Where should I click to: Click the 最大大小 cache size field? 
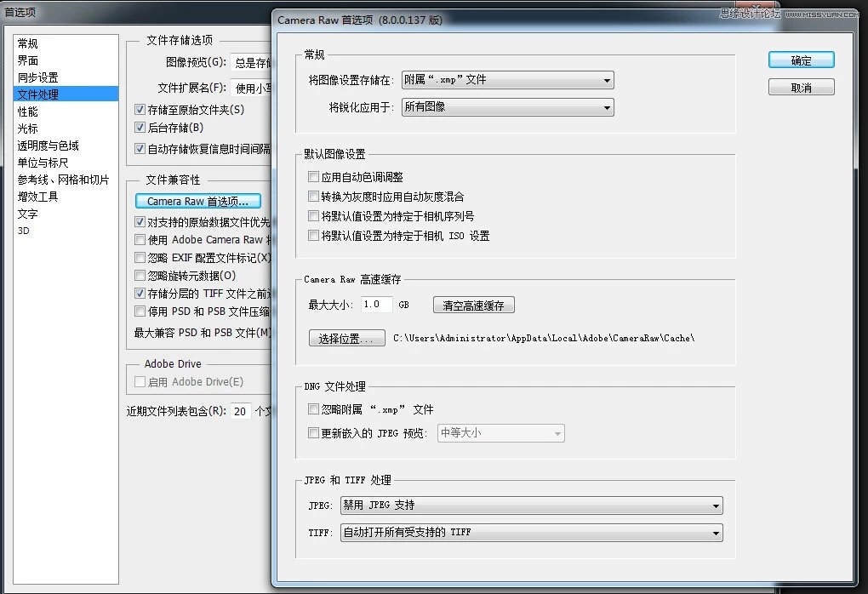click(x=376, y=305)
